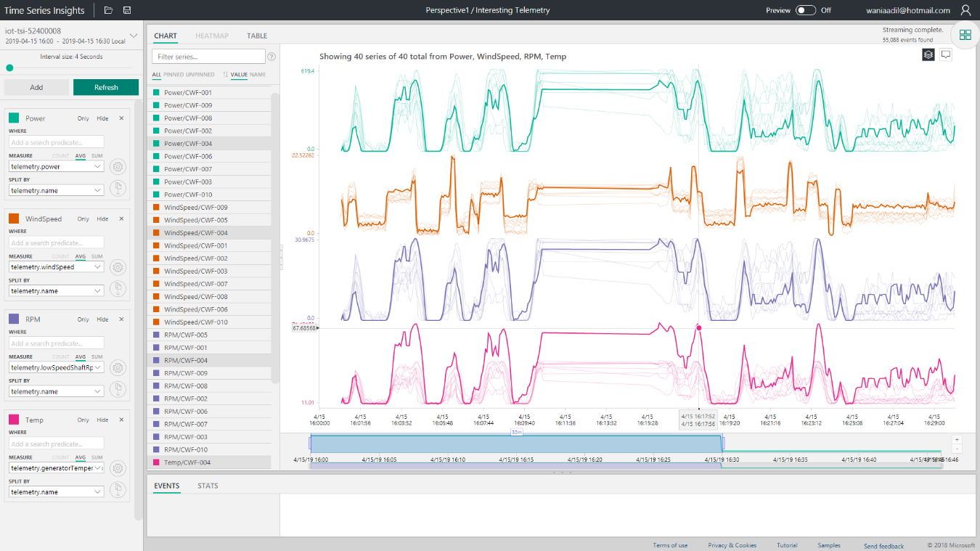The width and height of the screenshot is (980, 551).
Task: Click the Filter series input field
Action: [x=208, y=57]
